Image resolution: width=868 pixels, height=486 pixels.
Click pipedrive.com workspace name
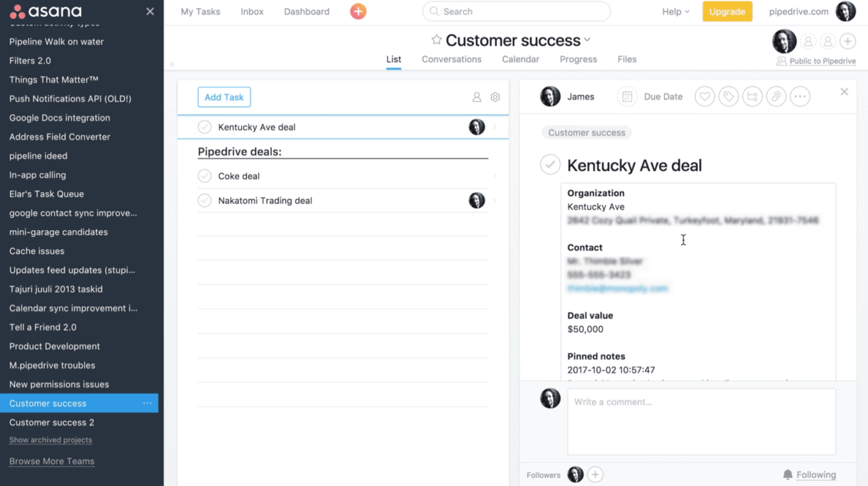tap(799, 12)
